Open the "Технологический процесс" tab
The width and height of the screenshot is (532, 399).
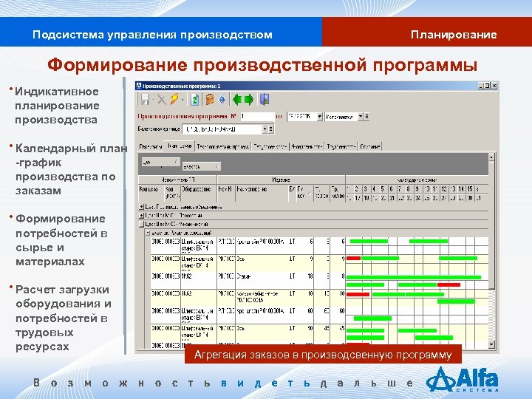click(x=223, y=146)
